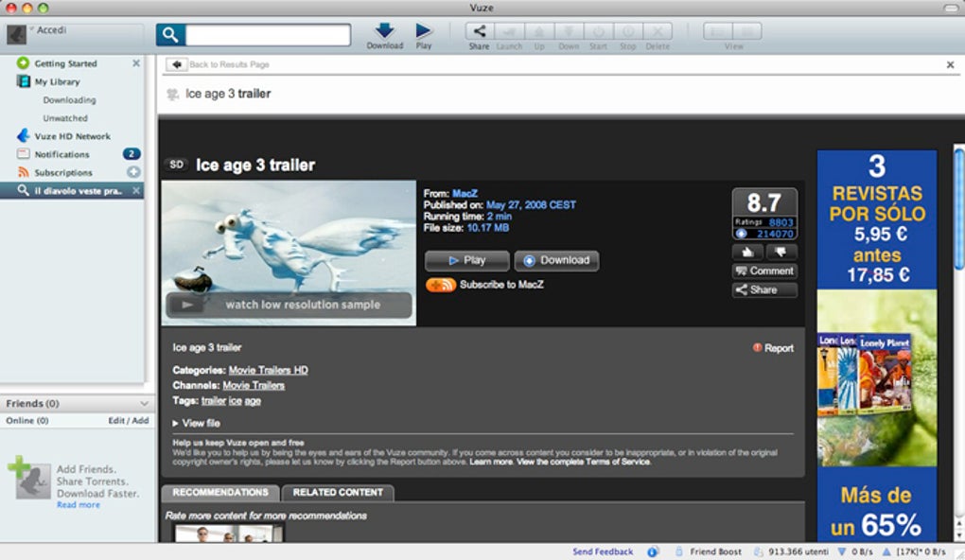Image resolution: width=965 pixels, height=560 pixels.
Task: Open the Movie Trailers channel link
Action: click(254, 385)
